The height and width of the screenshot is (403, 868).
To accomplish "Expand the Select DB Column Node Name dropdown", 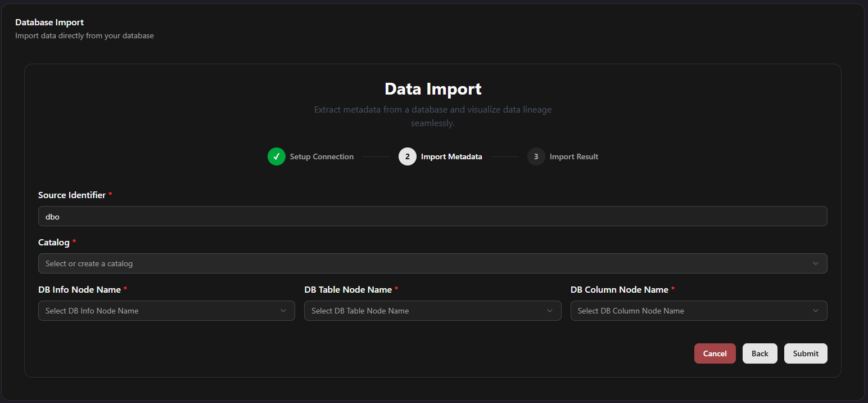I will 699,311.
